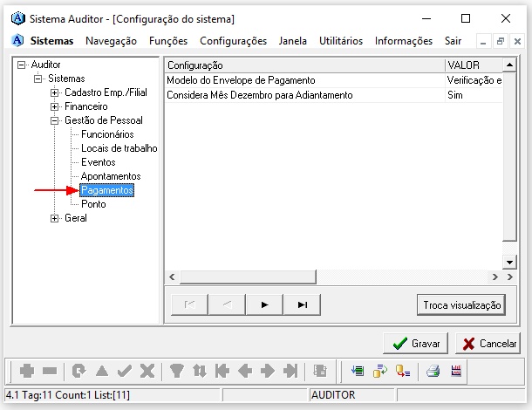Image resolution: width=532 pixels, height=410 pixels.
Task: Click the previous record navigation button
Action: [227, 304]
